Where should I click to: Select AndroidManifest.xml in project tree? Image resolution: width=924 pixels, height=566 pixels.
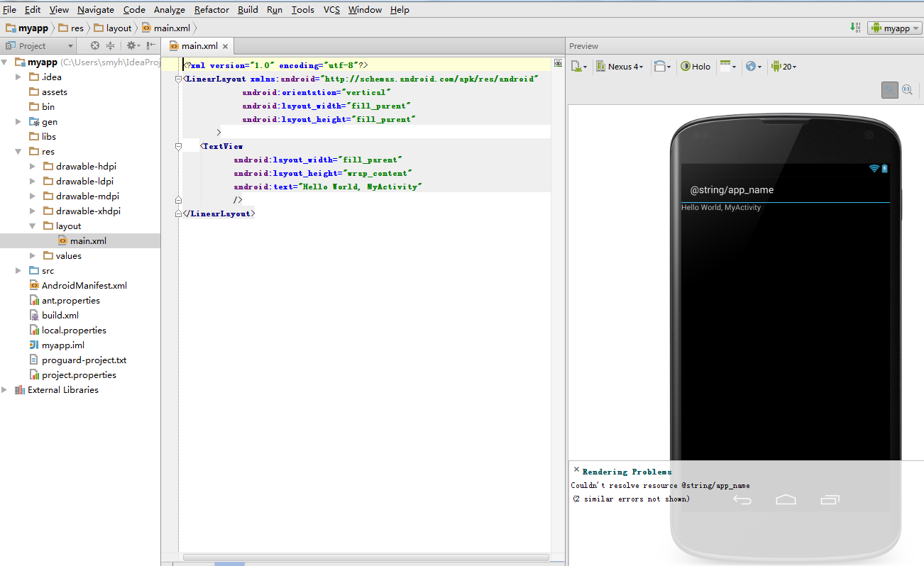84,286
